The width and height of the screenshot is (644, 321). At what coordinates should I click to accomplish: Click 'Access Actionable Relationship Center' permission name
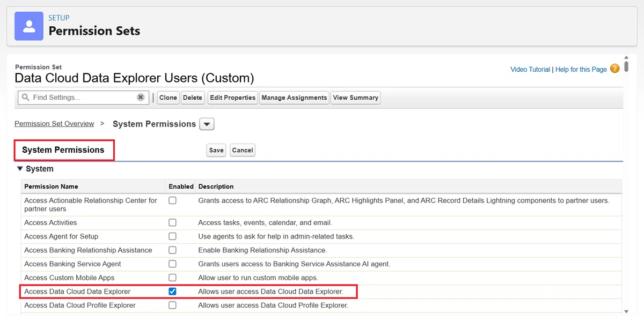tap(91, 205)
